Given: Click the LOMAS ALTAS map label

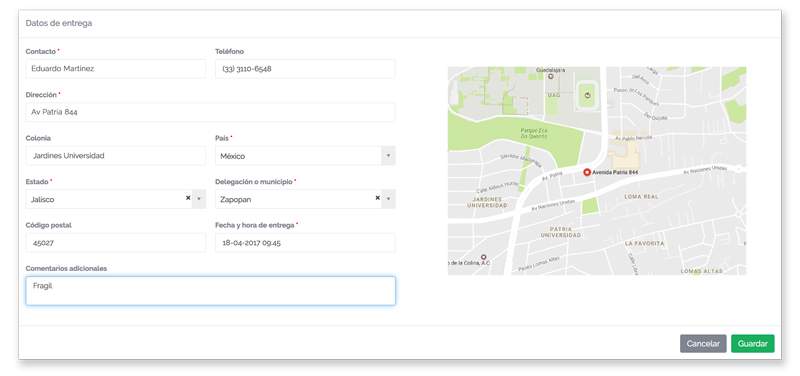Looking at the screenshot, I should point(702,271).
